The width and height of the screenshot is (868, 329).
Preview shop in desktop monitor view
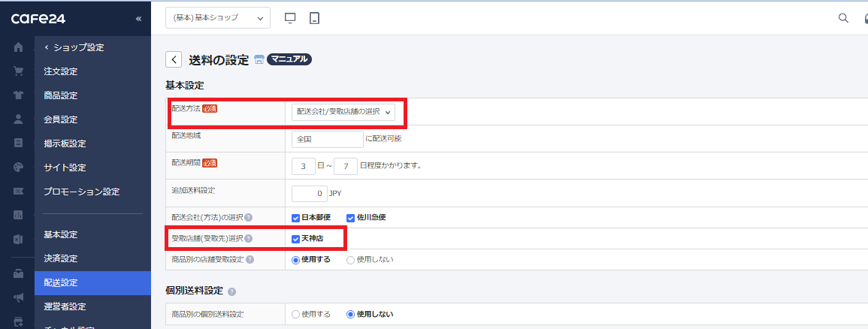click(290, 18)
